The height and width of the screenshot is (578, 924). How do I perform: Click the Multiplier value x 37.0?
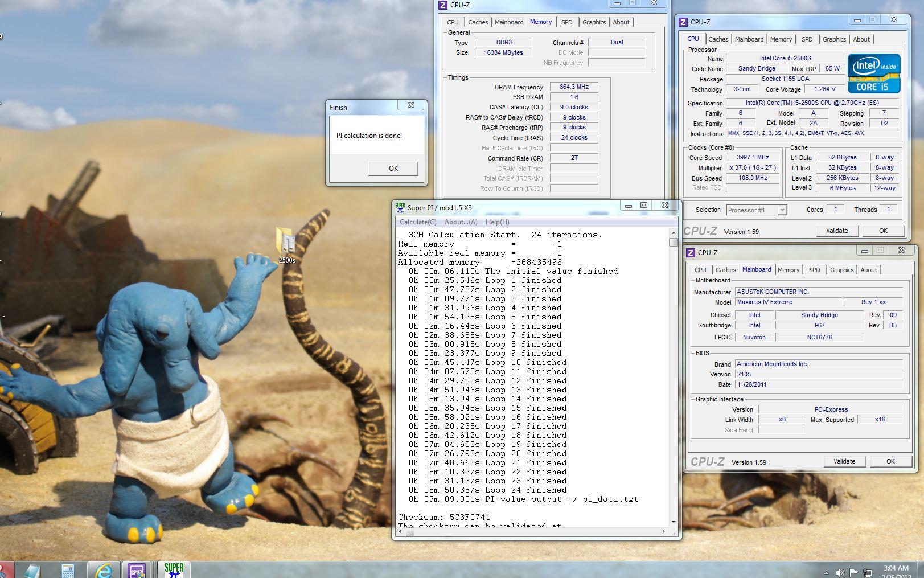tap(753, 168)
